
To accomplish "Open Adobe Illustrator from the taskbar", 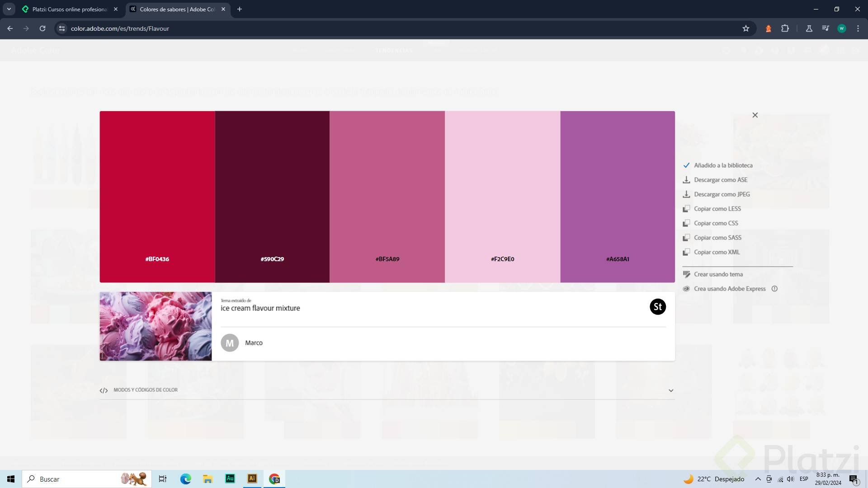I will [x=252, y=479].
